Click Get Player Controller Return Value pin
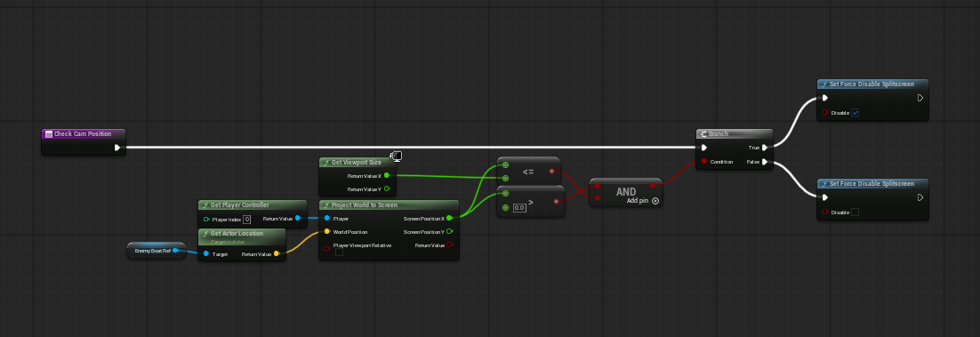980x337 pixels. pos(298,218)
